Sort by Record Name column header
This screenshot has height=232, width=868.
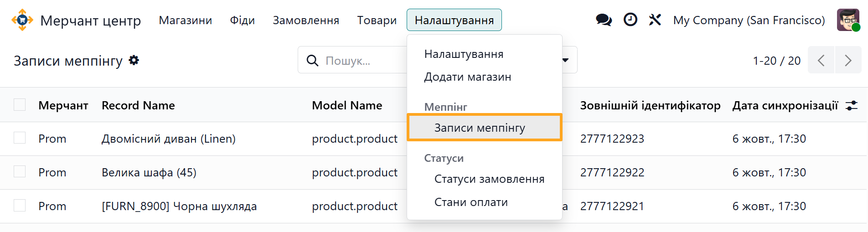tap(138, 106)
